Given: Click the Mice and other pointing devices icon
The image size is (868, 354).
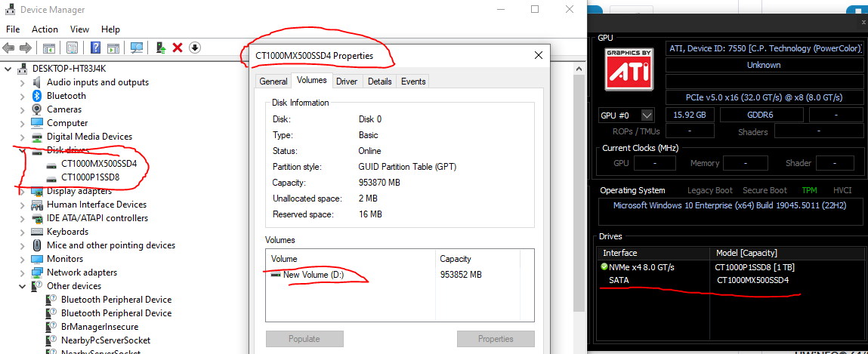Looking at the screenshot, I should click(36, 245).
